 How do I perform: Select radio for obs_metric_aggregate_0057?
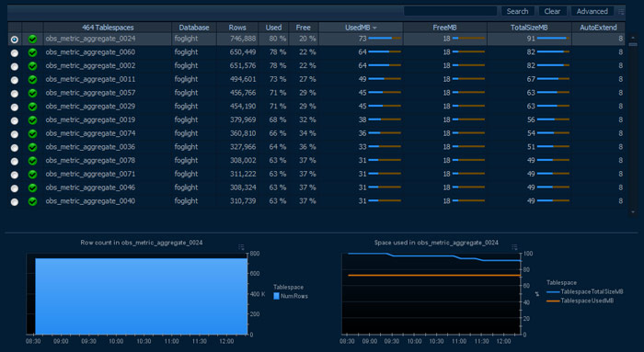click(15, 94)
